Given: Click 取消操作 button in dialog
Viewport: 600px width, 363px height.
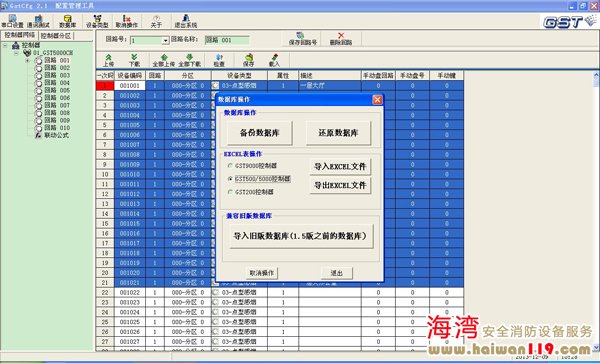Looking at the screenshot, I should tap(262, 273).
